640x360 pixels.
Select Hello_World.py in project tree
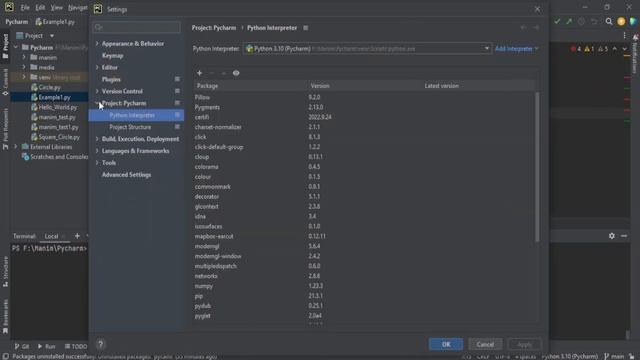pyautogui.click(x=58, y=107)
